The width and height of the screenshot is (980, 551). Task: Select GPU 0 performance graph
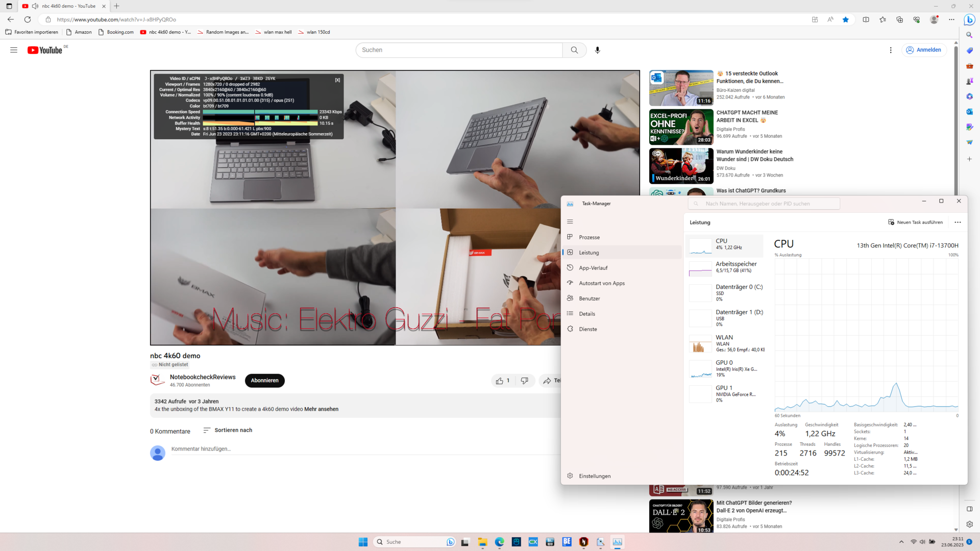click(x=726, y=369)
